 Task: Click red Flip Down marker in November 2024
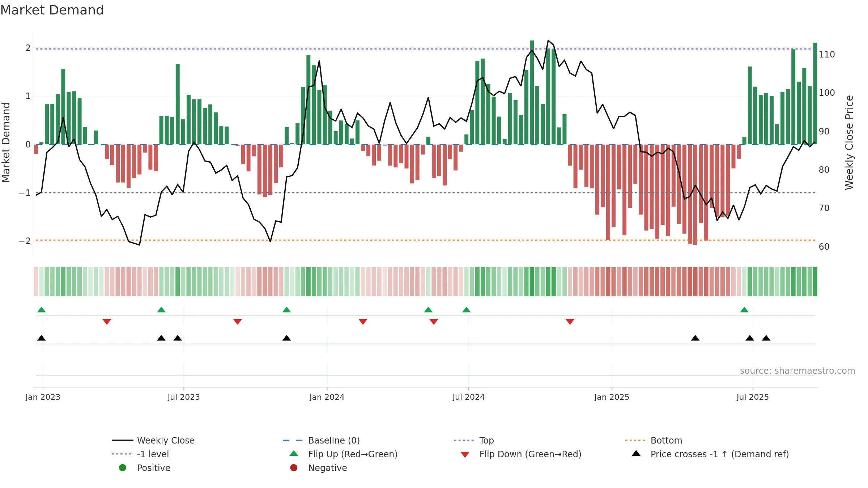point(570,322)
